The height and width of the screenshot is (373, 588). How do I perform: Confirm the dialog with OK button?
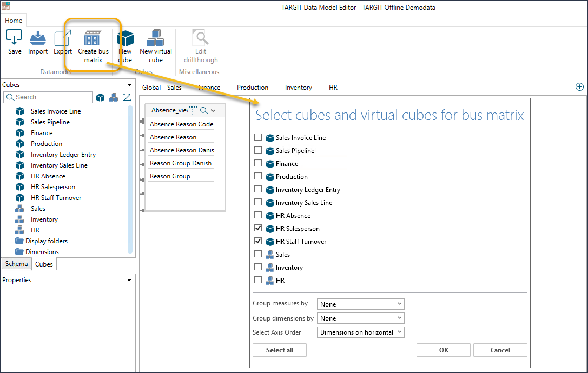coord(444,350)
